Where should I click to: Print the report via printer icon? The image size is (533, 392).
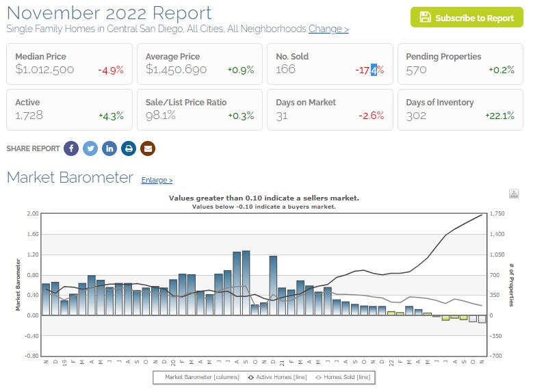coord(129,148)
